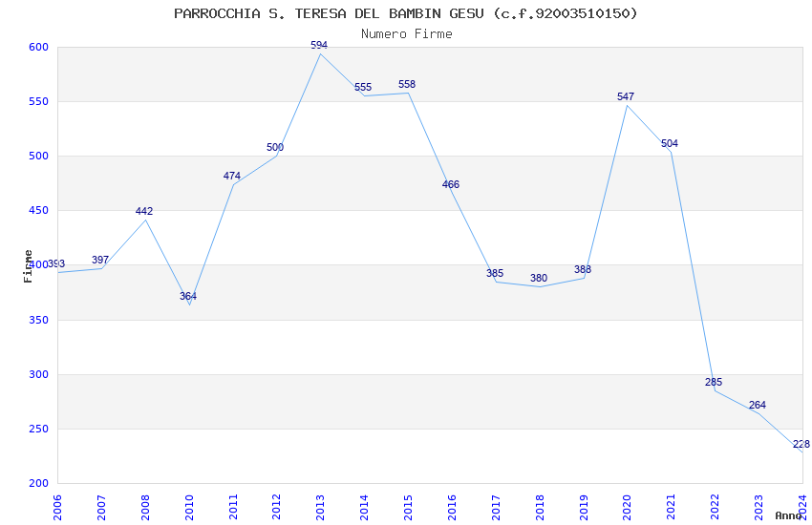Select the 500 y-axis tick label
The height and width of the screenshot is (525, 812).
click(38, 156)
